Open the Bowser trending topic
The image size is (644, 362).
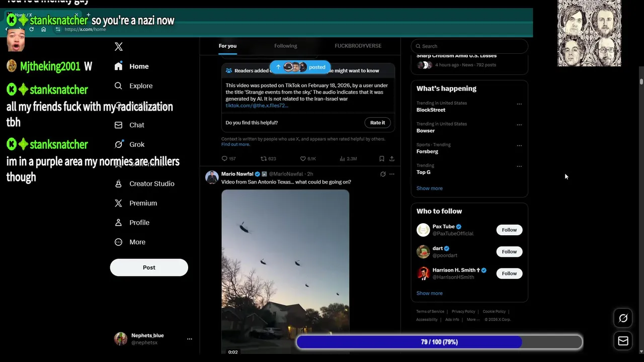[426, 131]
